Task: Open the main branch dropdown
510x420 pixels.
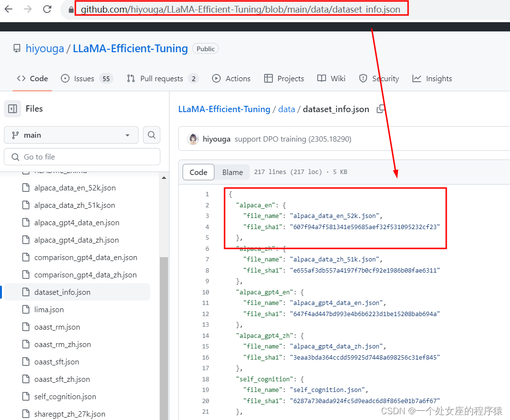Action: click(x=71, y=135)
